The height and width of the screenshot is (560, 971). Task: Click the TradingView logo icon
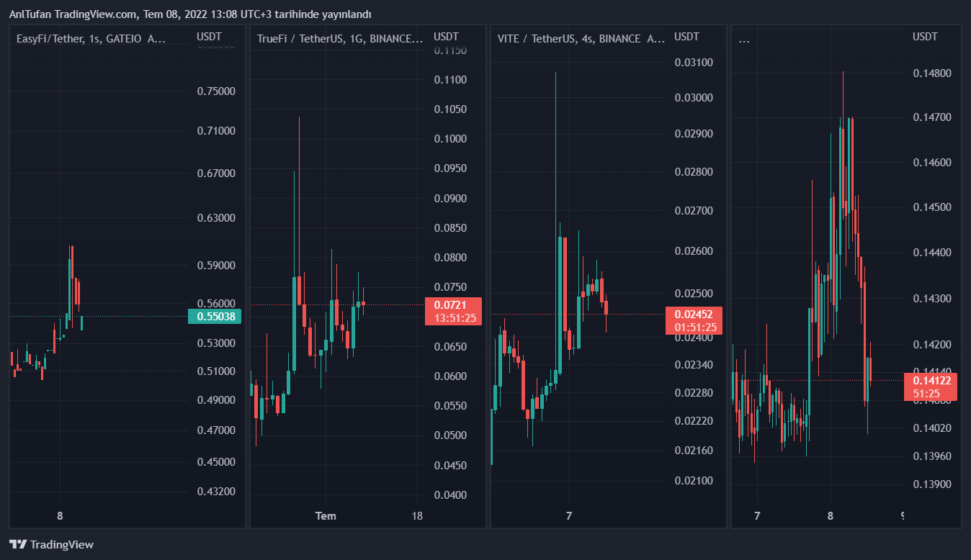tap(18, 545)
